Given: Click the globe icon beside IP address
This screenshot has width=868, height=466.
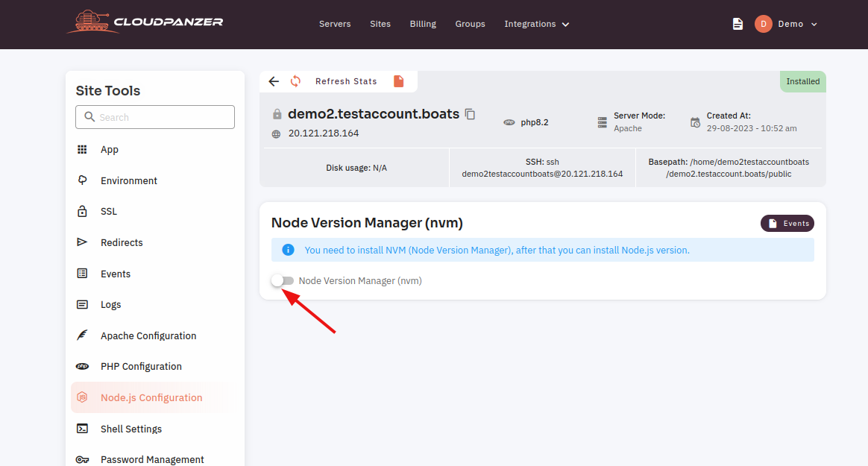Looking at the screenshot, I should [x=276, y=134].
